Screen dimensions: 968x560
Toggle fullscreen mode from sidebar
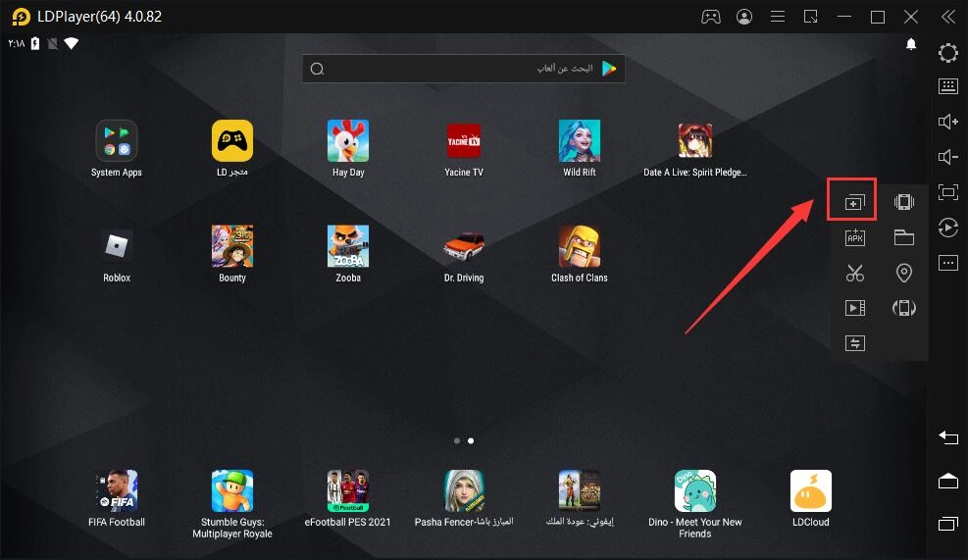[x=948, y=192]
